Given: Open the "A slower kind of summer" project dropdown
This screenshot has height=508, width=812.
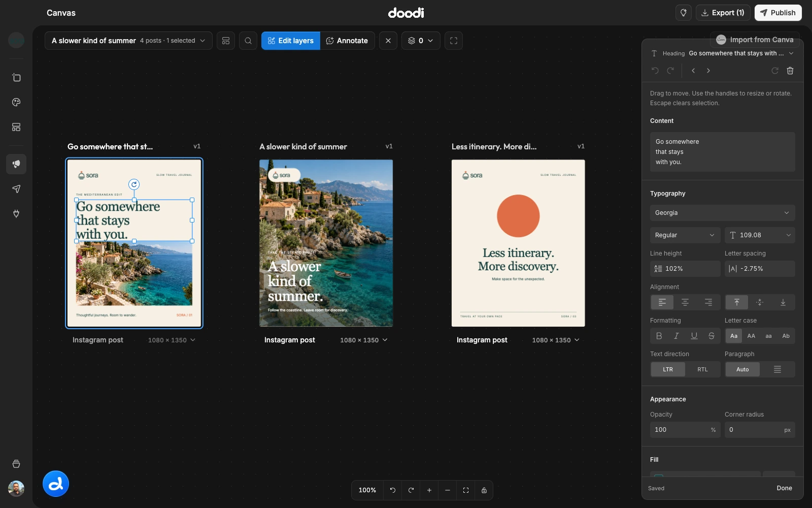Looking at the screenshot, I should coord(128,41).
